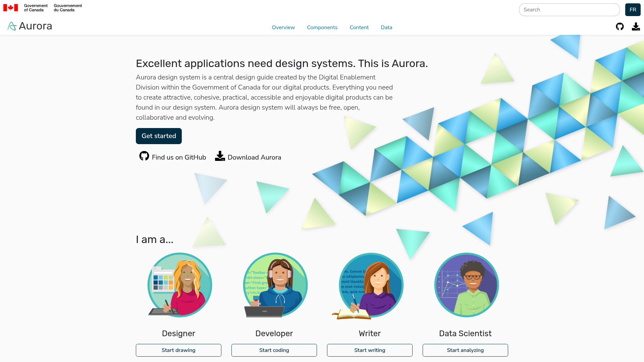Click Gouvernement du Canada text

(x=68, y=8)
